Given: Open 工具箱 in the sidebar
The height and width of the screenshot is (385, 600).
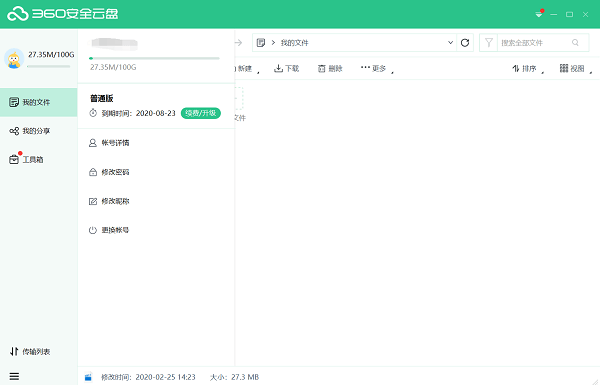Looking at the screenshot, I should click(x=38, y=159).
